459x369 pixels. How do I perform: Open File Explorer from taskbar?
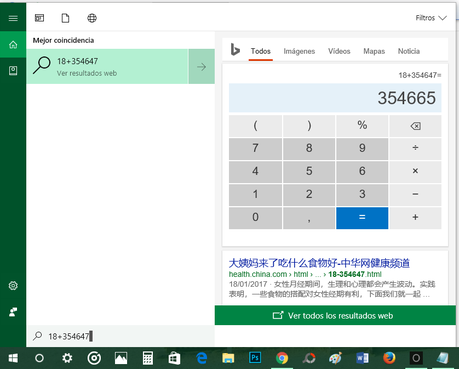(x=228, y=358)
